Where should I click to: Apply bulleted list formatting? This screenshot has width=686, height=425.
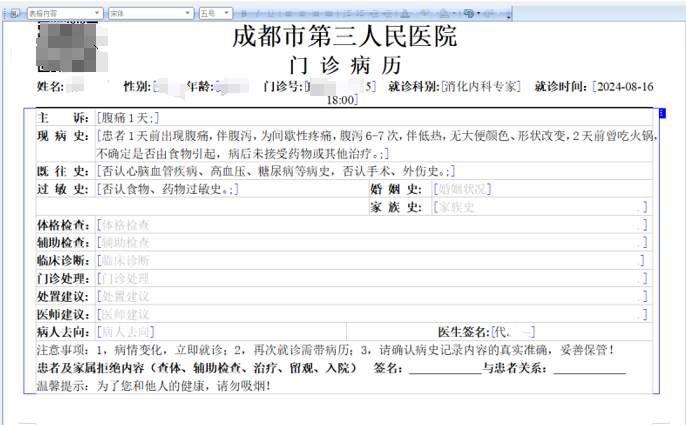point(360,14)
